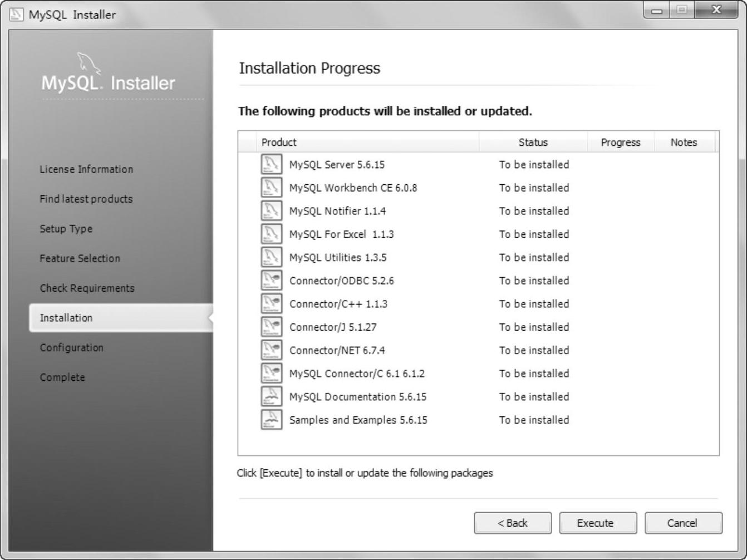Click the Progress column header
The image size is (747, 560).
pos(621,143)
